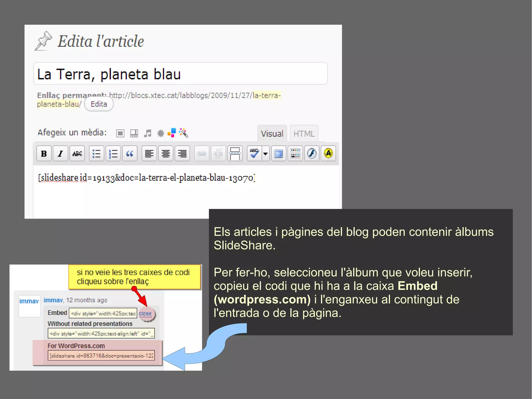The width and height of the screenshot is (532, 399).
Task: Click the 'Edita l'article' heading
Action: tap(101, 41)
